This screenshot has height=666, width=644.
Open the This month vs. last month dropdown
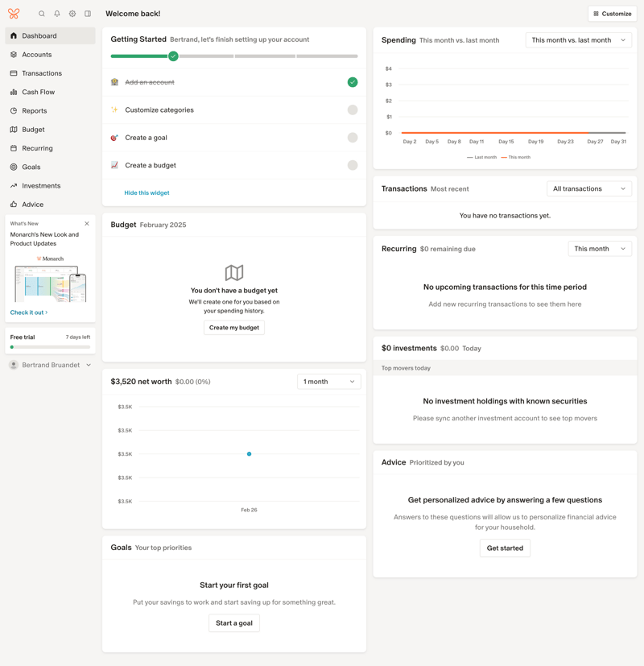tap(580, 39)
